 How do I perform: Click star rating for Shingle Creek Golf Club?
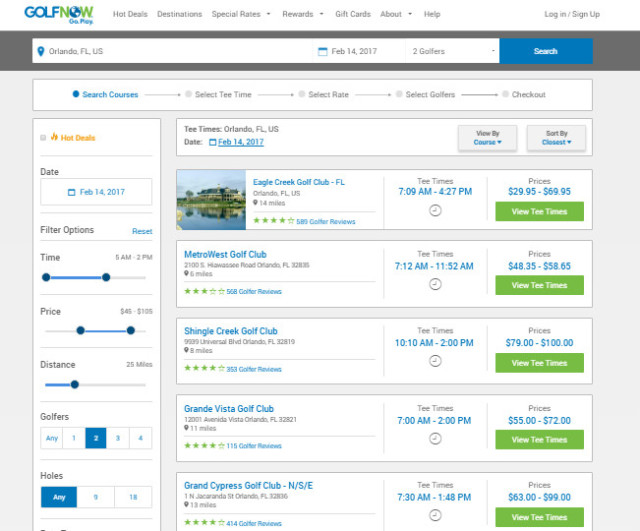click(x=204, y=368)
